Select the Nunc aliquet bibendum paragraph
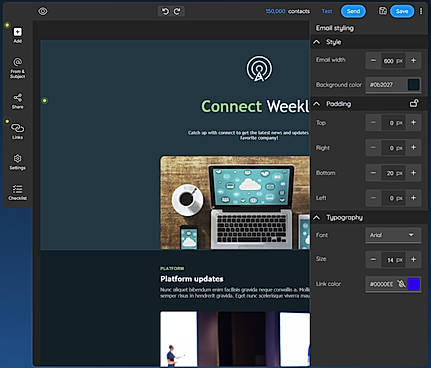The width and height of the screenshot is (431, 368). (235, 293)
